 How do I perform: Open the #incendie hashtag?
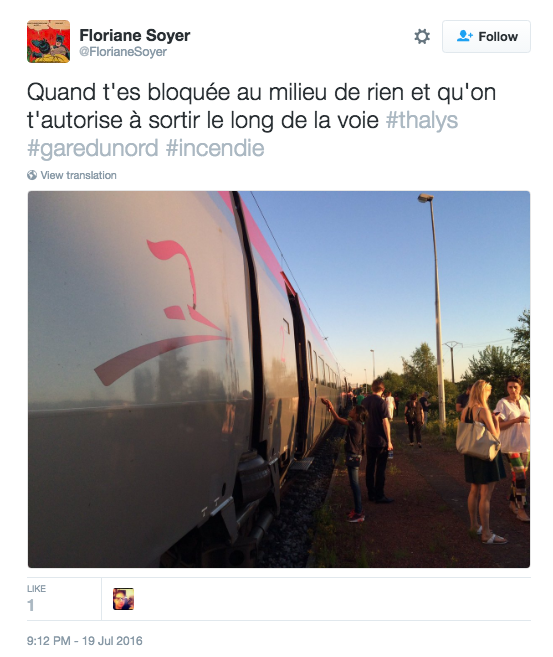point(215,148)
